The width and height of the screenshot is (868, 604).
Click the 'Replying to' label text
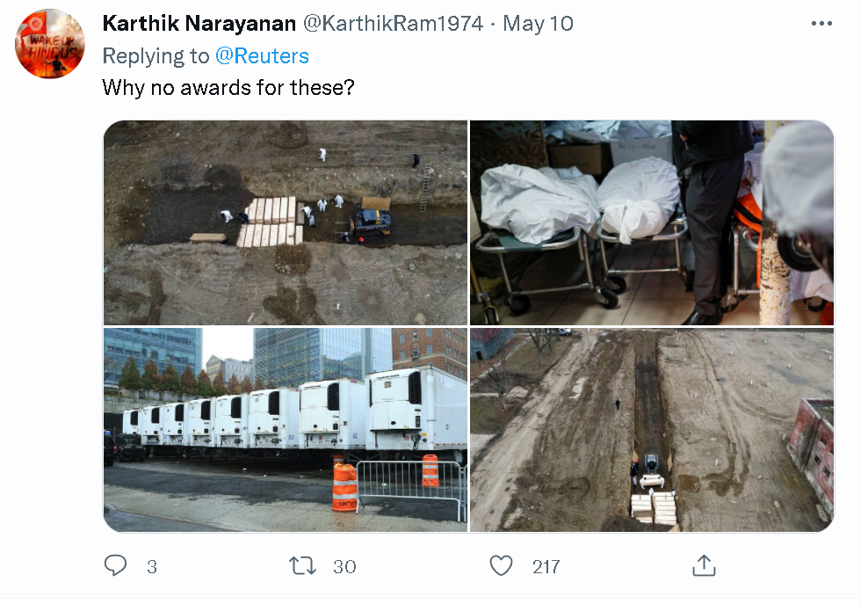pyautogui.click(x=156, y=56)
